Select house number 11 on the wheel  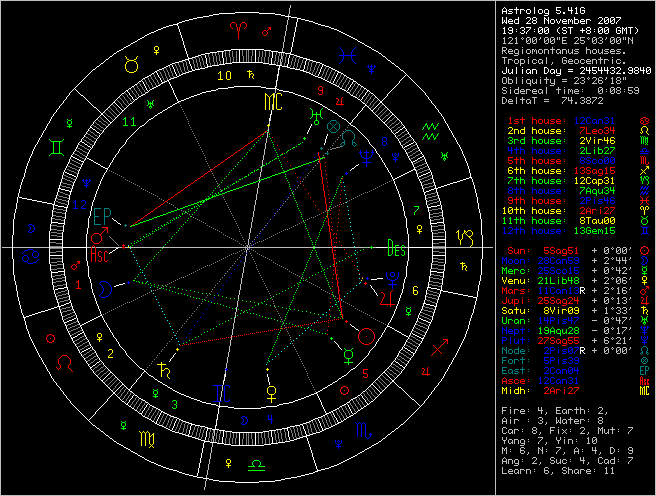pos(129,122)
